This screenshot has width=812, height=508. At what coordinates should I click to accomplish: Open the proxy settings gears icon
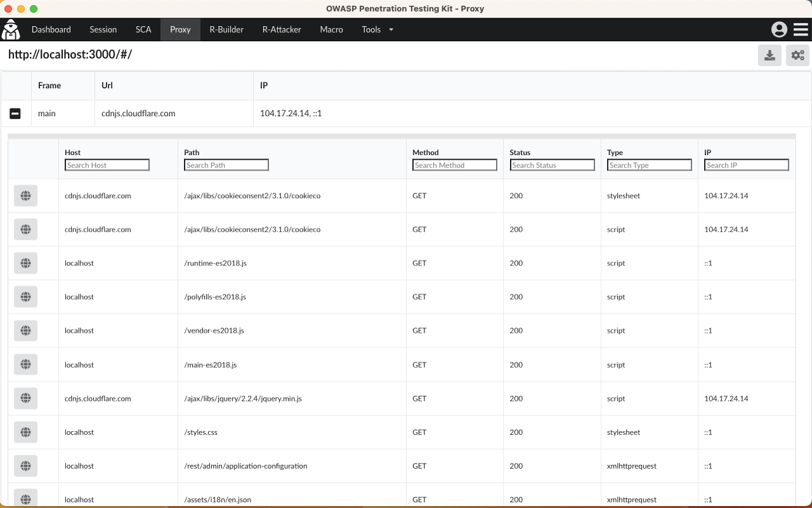[797, 55]
